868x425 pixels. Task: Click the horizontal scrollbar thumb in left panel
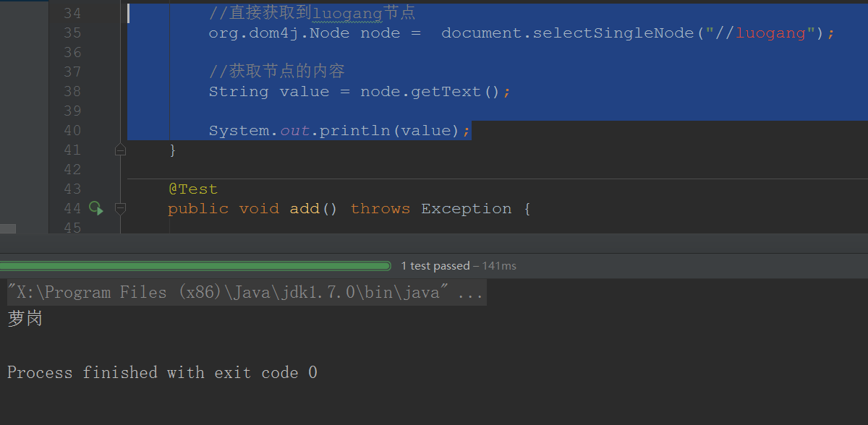[x=8, y=228]
